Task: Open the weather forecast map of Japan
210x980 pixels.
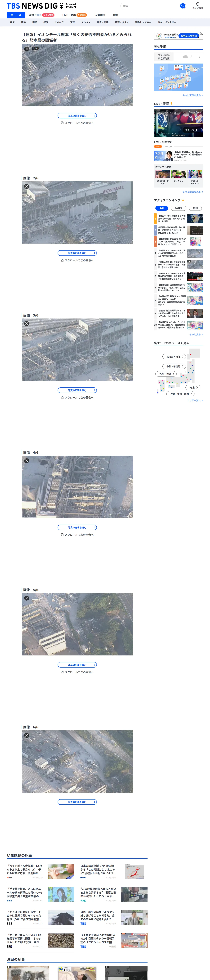Action: pos(178,77)
